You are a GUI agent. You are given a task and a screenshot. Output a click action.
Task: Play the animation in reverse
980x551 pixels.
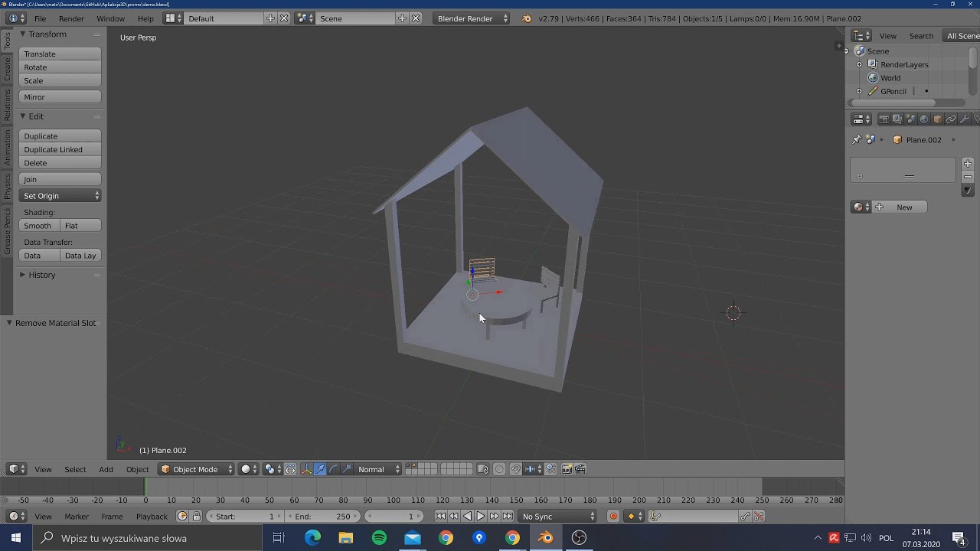(x=467, y=517)
